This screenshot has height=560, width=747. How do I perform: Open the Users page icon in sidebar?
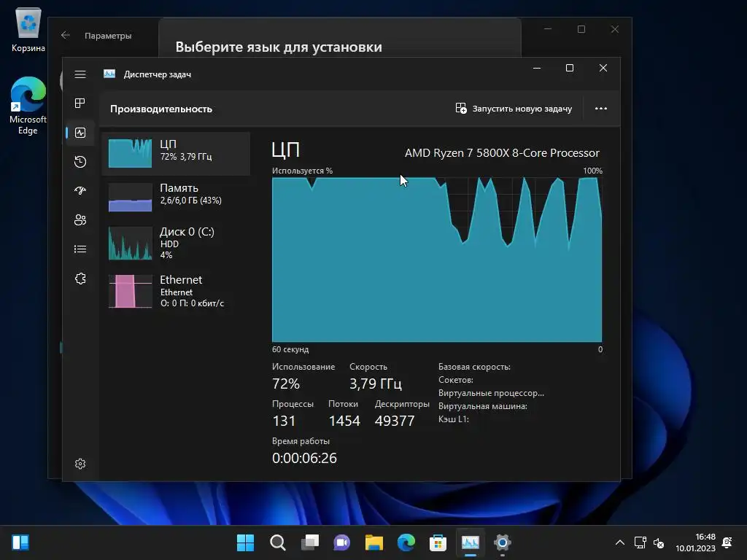(x=80, y=220)
